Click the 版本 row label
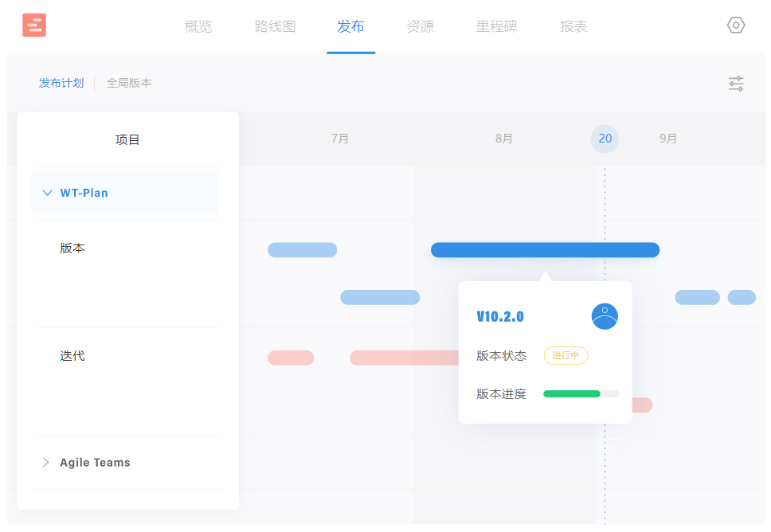 pos(72,248)
